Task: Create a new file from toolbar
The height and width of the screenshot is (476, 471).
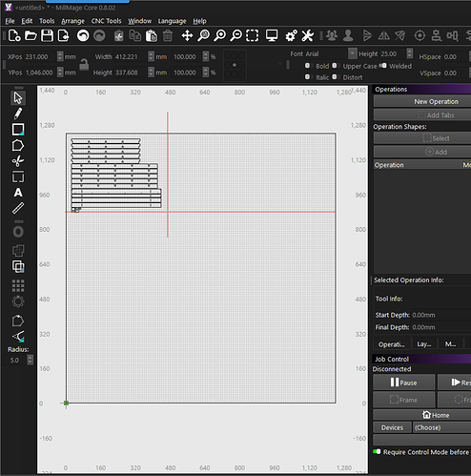Action: [x=14, y=35]
